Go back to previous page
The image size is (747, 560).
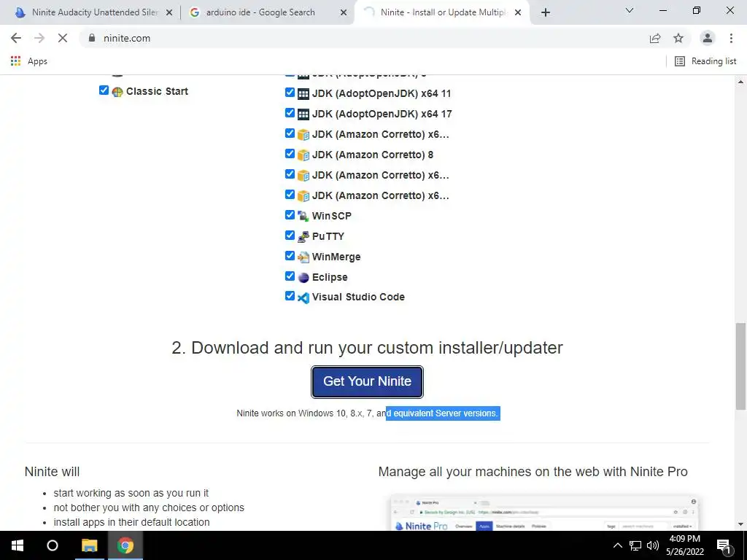16,38
